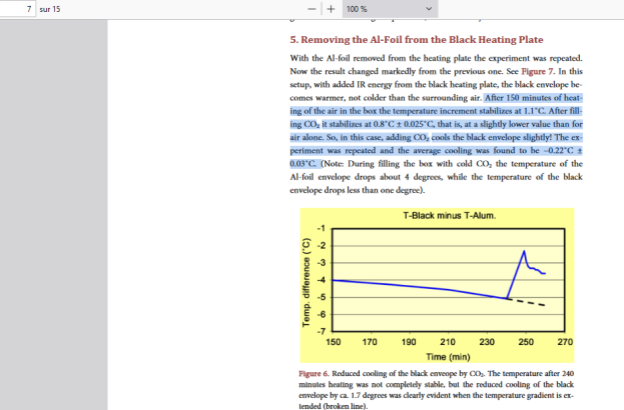
Task: Open the Figure 7 link in the paragraph
Action: [537, 71]
